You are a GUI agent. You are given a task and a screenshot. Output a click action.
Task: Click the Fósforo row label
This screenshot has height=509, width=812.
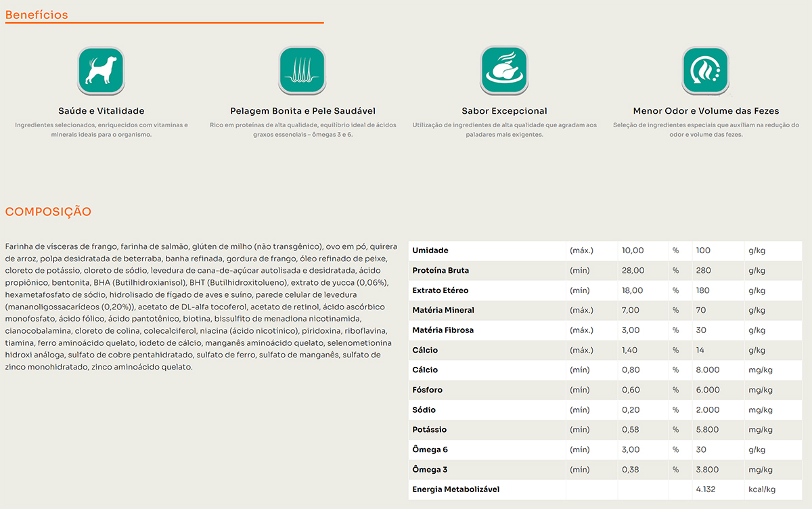(428, 390)
